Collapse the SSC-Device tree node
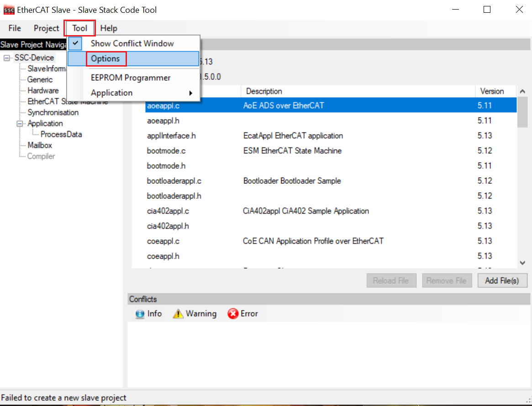The image size is (532, 406). tap(7, 58)
